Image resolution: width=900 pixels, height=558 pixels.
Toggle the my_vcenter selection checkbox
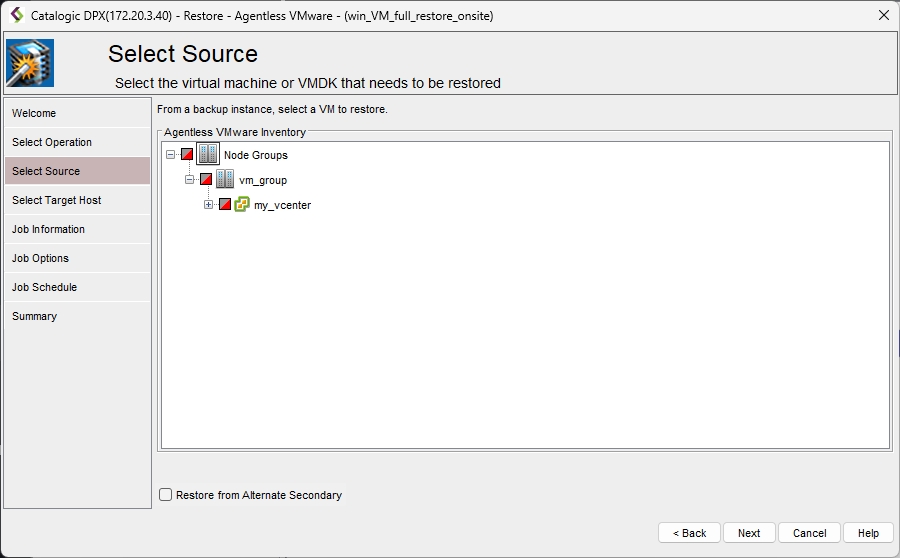click(225, 205)
